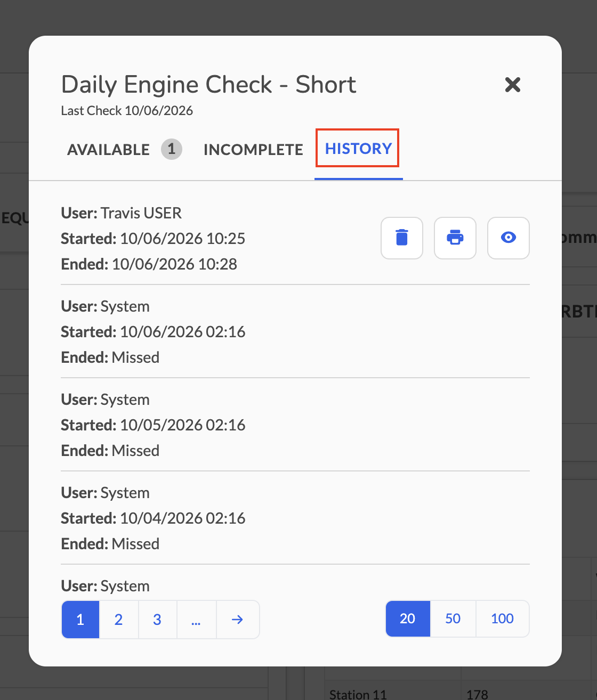Open the ellipsis for more pages
The width and height of the screenshot is (597, 700).
coord(196,620)
